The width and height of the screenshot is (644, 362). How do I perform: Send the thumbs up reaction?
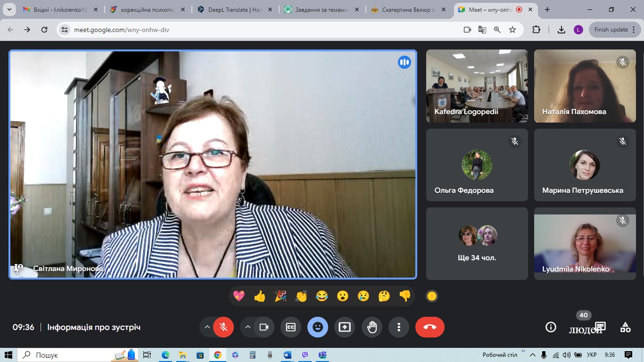[x=260, y=296]
